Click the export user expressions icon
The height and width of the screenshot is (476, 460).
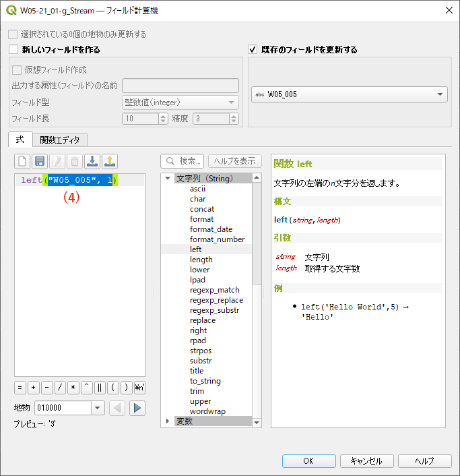[110, 161]
